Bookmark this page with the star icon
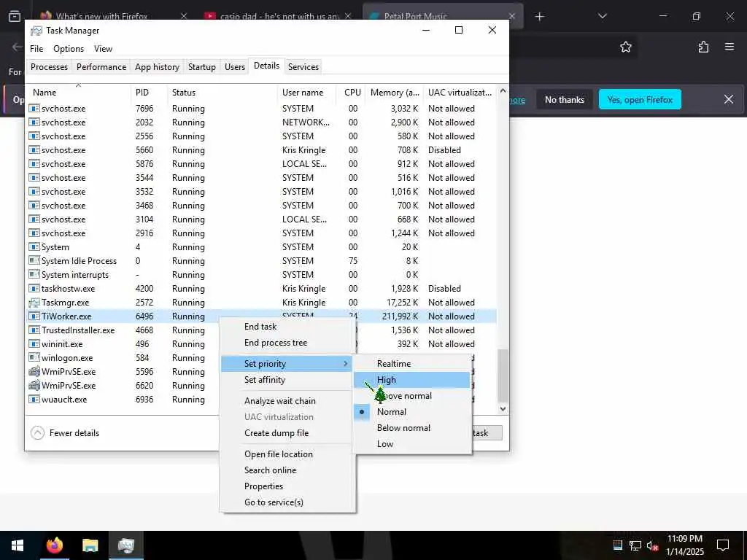 pyautogui.click(x=625, y=47)
